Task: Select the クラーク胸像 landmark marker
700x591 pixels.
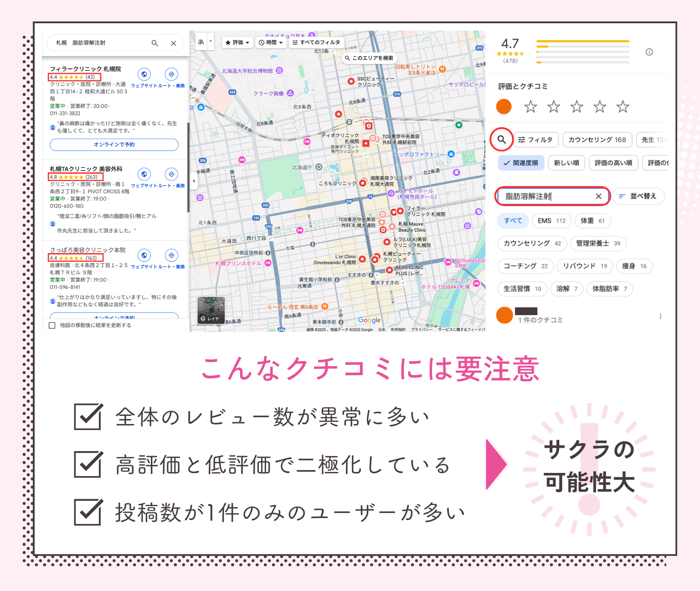Action: point(290,93)
